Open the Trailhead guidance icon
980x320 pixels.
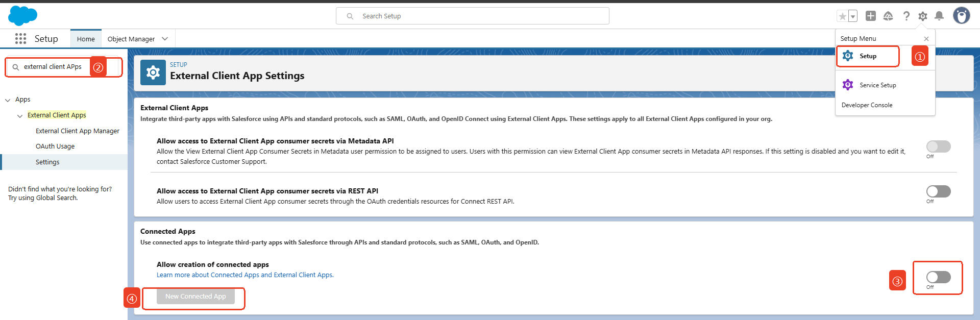coord(888,16)
